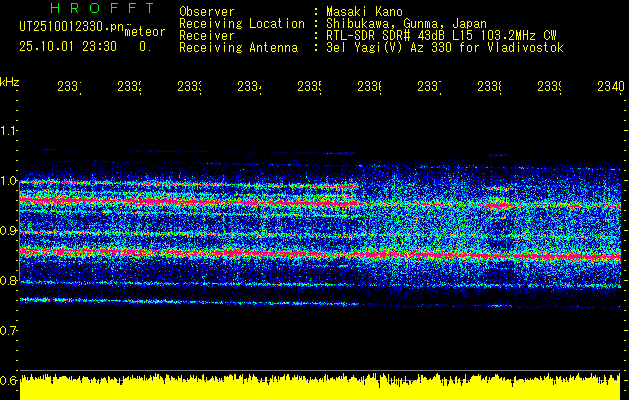Click the 1.1 kHz axis label
629x400 pixels.
point(8,130)
